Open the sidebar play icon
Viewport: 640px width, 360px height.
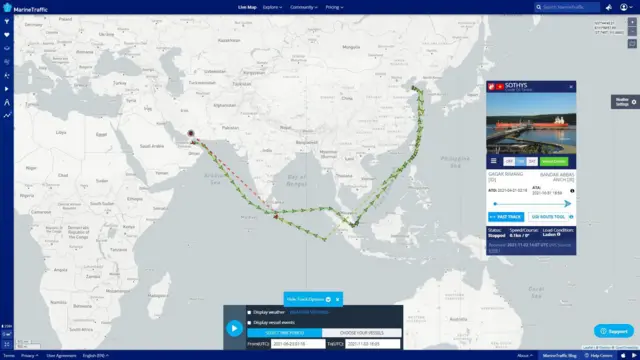(7, 89)
